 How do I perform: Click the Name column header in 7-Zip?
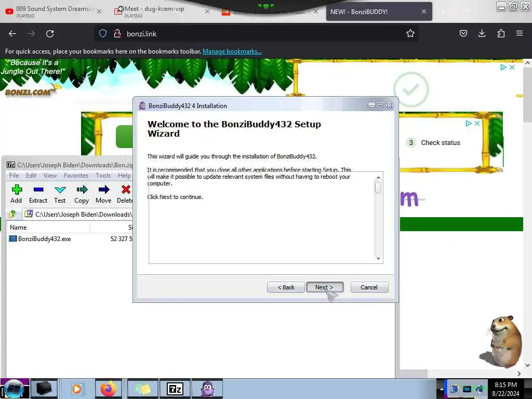pos(48,228)
